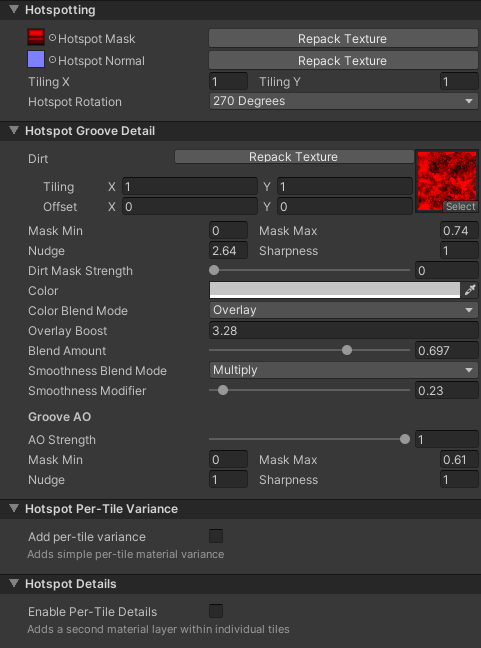Open object picker next to Hotspot Normal
This screenshot has width=481, height=648.
coord(52,60)
